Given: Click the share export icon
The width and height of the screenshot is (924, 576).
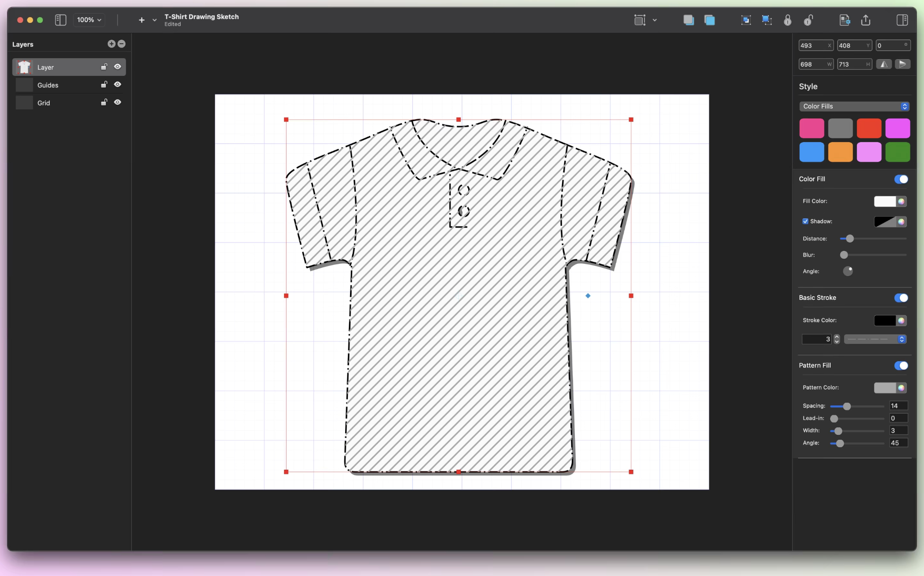Looking at the screenshot, I should click(x=865, y=20).
